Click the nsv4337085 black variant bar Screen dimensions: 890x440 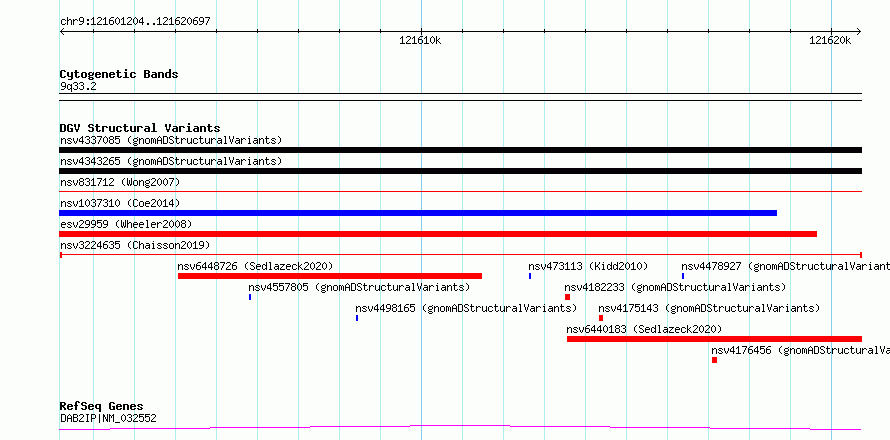pyautogui.click(x=460, y=150)
